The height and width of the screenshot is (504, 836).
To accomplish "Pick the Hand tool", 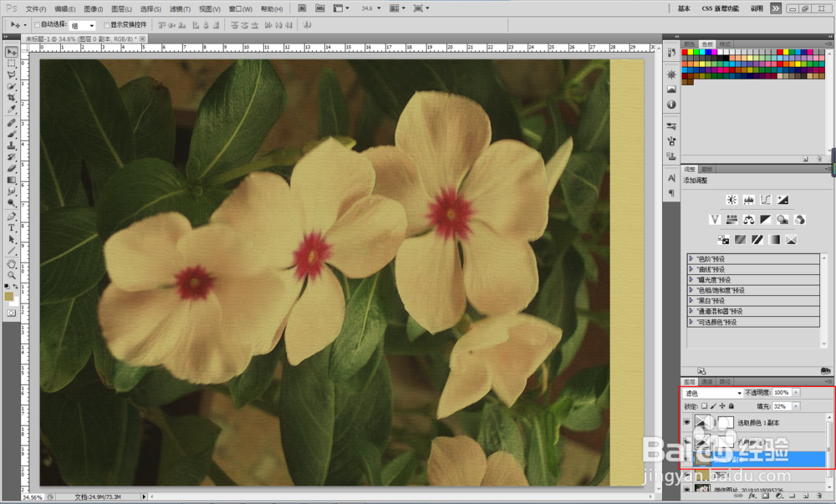I will click(12, 262).
